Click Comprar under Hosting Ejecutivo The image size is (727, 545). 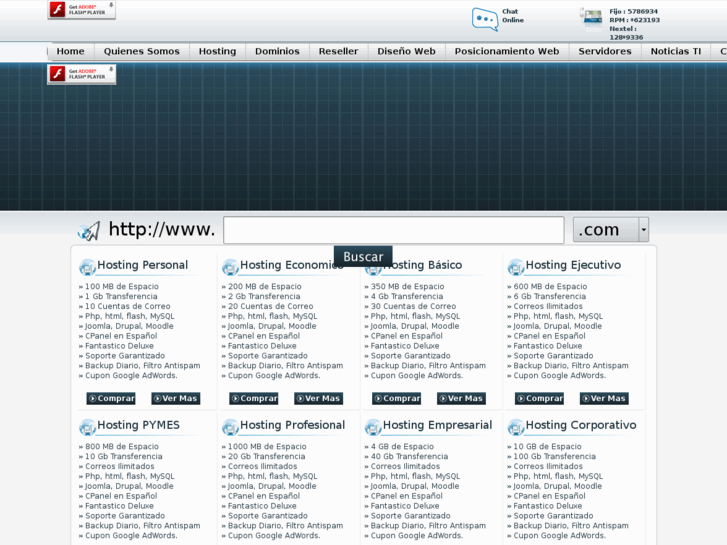539,398
